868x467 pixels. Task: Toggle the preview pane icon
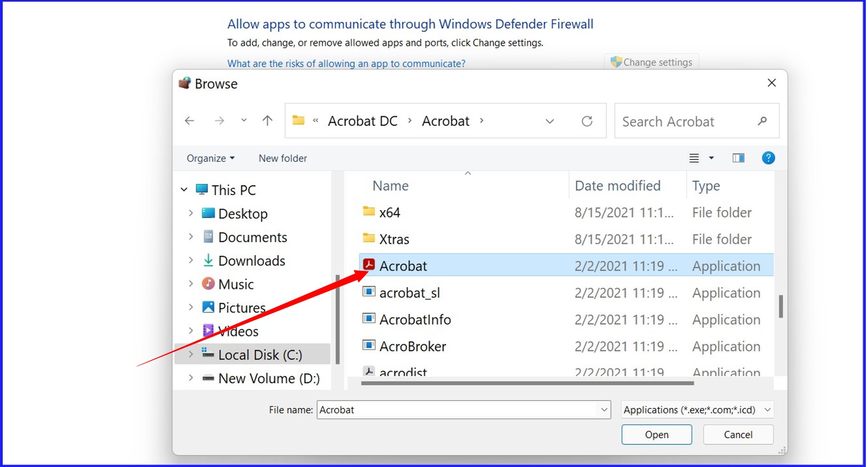click(739, 158)
